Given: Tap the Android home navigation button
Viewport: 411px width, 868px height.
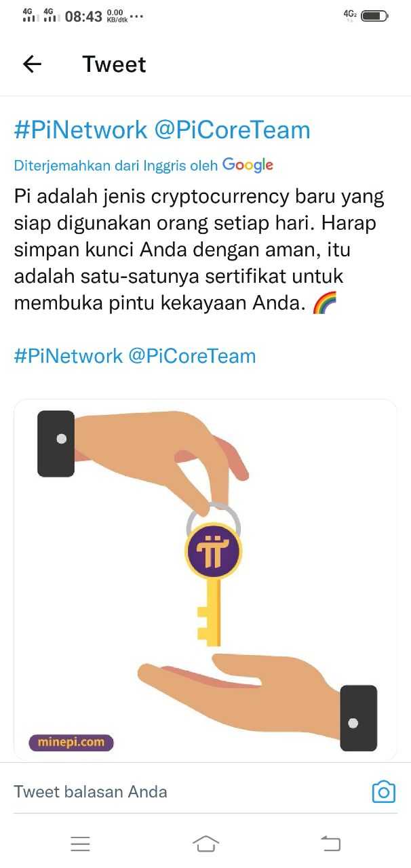Looking at the screenshot, I should (206, 844).
